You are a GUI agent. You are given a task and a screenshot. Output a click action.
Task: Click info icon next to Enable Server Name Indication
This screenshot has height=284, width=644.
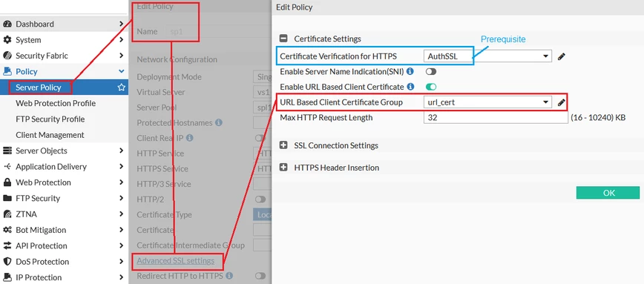[x=410, y=71]
